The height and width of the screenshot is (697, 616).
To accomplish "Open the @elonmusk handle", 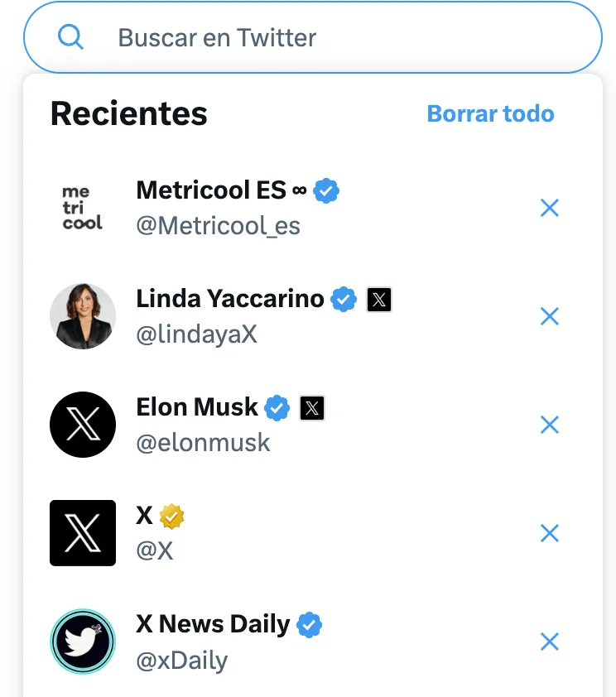I will click(203, 443).
